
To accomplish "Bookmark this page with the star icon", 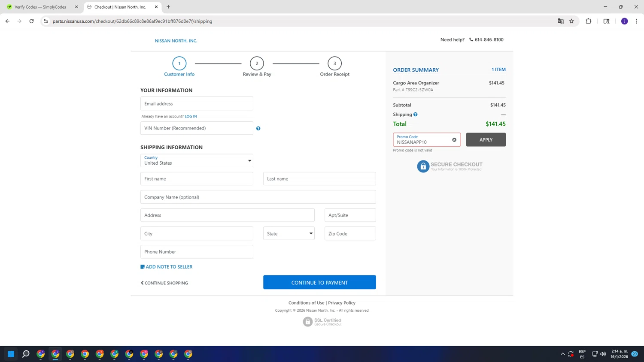I will [571, 21].
